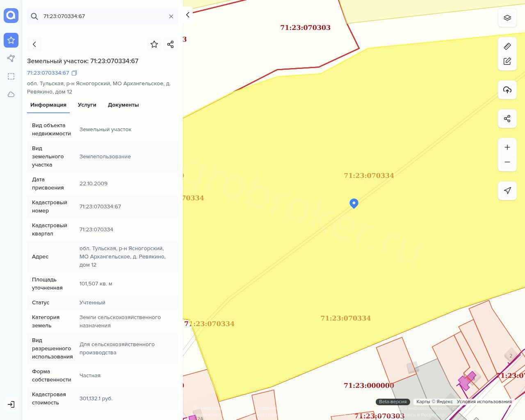The width and height of the screenshot is (525, 420).
Task: Open the Документы tab
Action: [123, 105]
